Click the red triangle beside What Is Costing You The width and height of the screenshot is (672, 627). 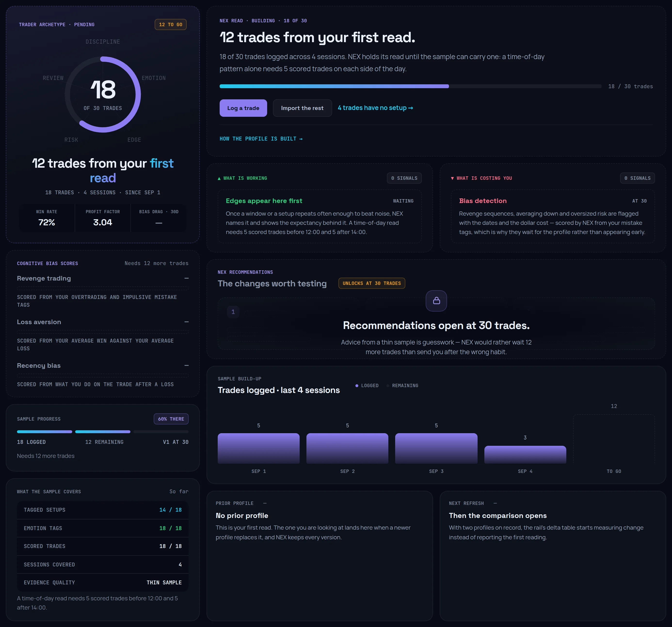click(452, 178)
